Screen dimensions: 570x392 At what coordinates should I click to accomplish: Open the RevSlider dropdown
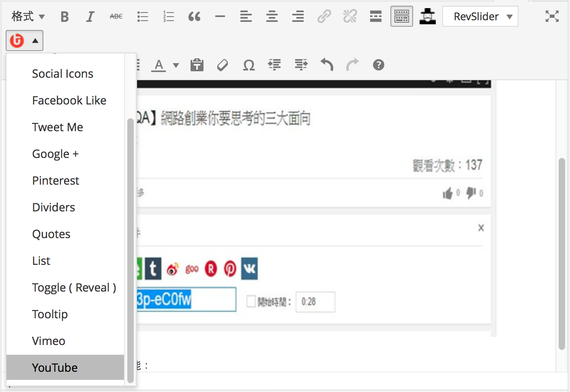[480, 16]
